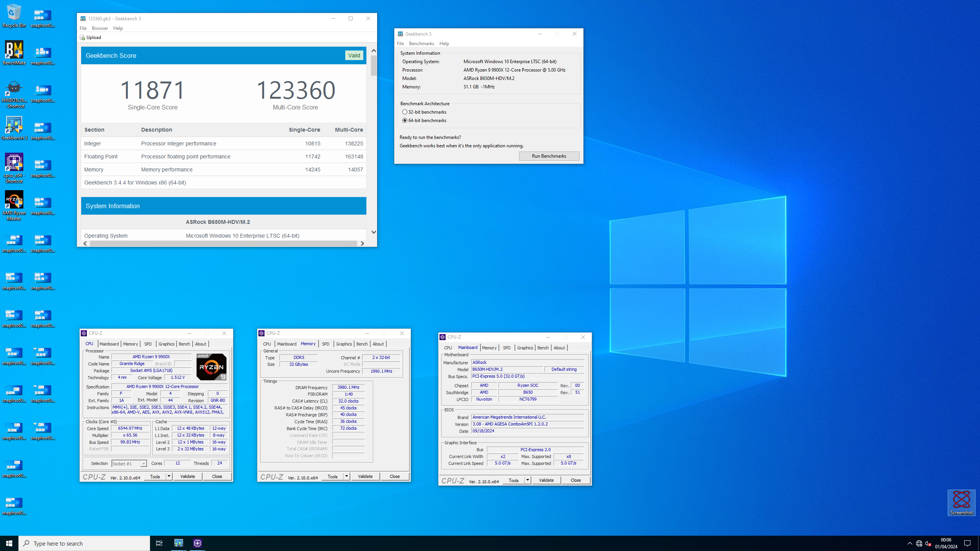This screenshot has height=551, width=980.
Task: Switch to Bench tab in CPU-Z CPU window
Action: pyautogui.click(x=184, y=344)
